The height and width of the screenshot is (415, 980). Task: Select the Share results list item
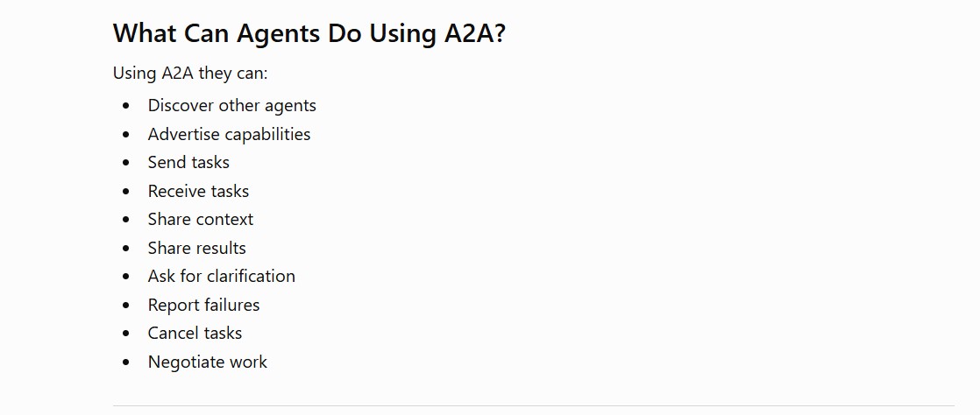197,248
